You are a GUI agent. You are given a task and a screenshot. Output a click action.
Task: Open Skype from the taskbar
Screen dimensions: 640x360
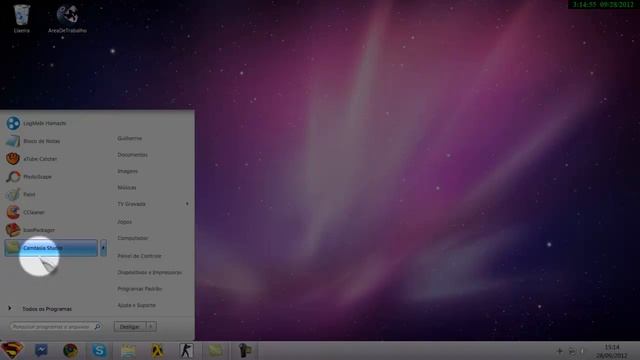coord(99,351)
